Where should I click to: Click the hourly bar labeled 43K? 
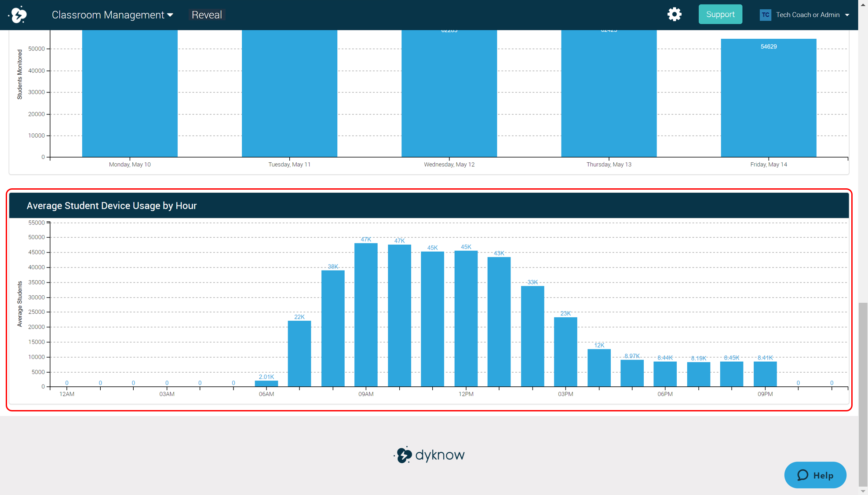point(499,322)
